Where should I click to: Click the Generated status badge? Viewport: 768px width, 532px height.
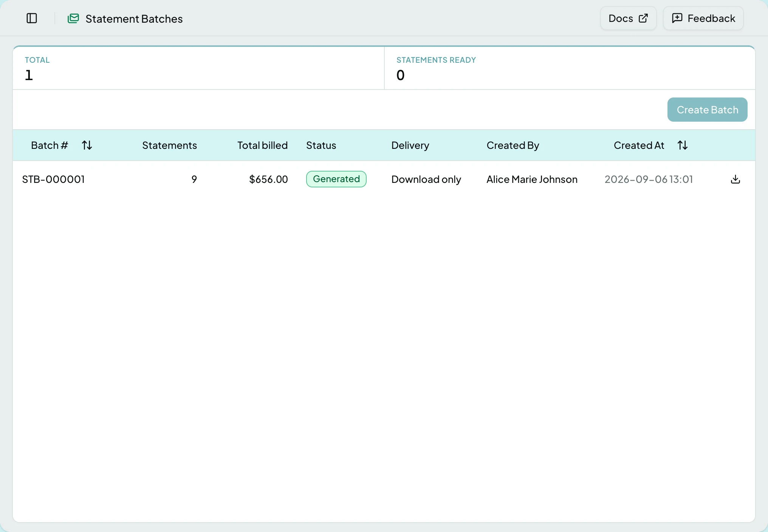tap(336, 179)
